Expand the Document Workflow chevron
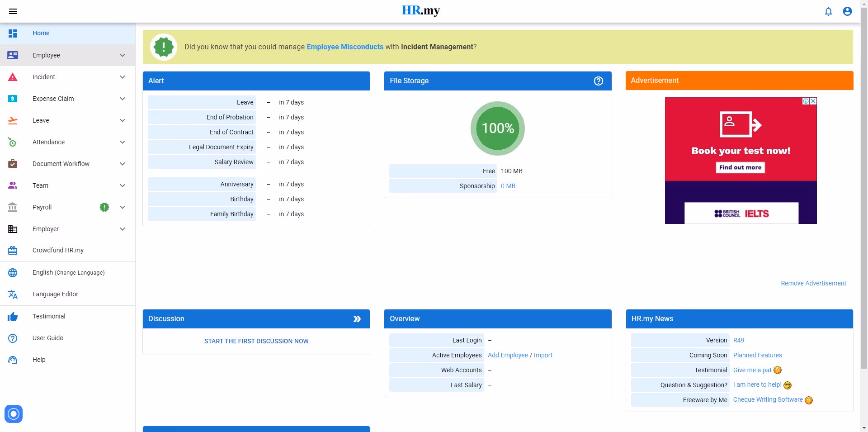 [123, 164]
